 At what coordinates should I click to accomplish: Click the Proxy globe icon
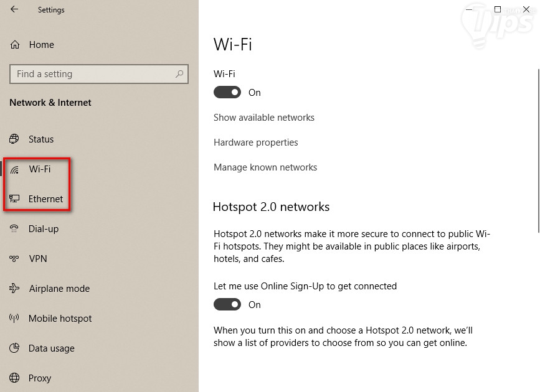15,378
